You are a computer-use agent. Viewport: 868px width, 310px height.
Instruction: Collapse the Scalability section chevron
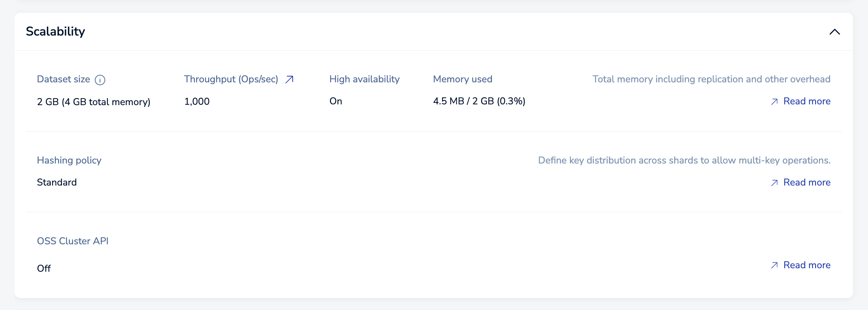pos(834,32)
